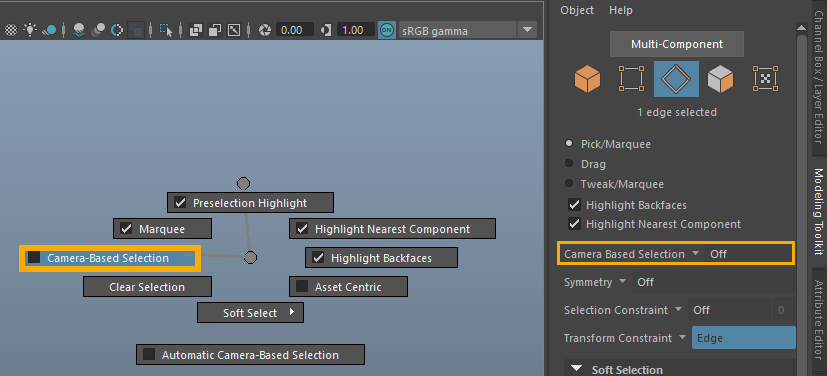Switch to the Attribute Editor tab

(819, 320)
